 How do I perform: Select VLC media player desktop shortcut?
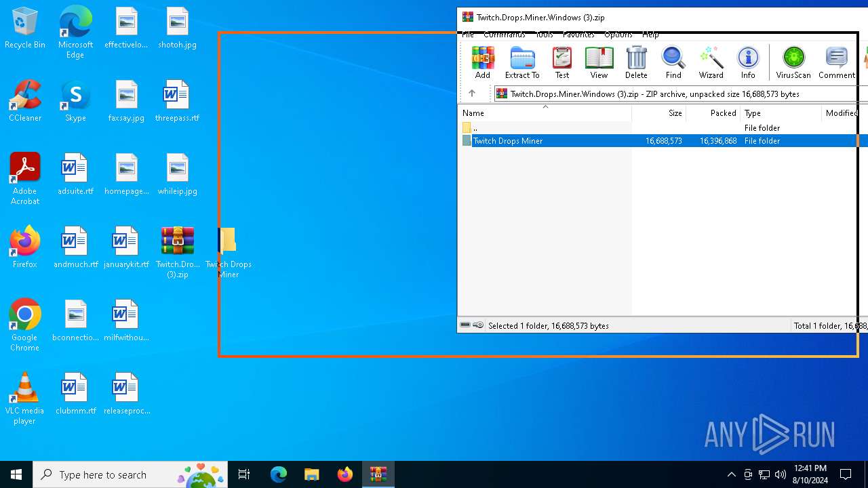pos(25,399)
